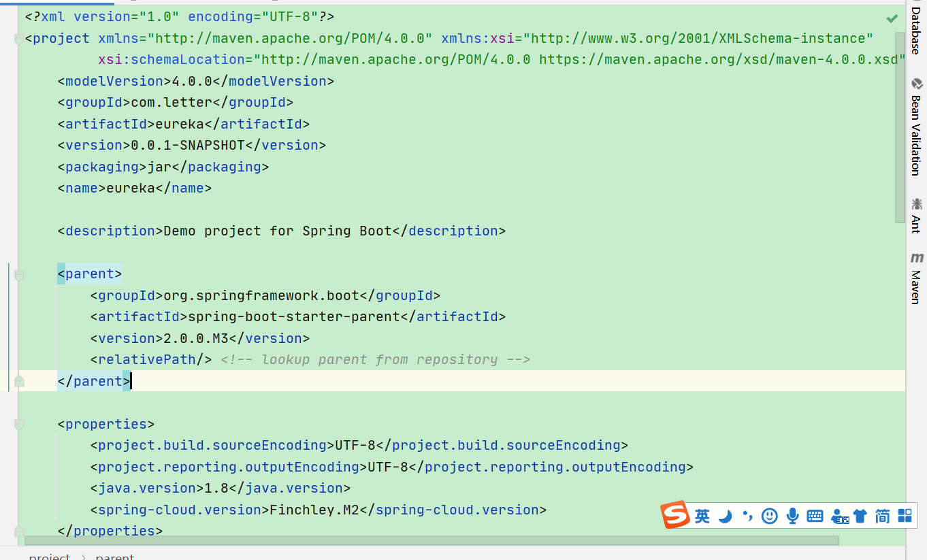Click the microphone voice input icon
This screenshot has width=927, height=560.
pyautogui.click(x=792, y=516)
